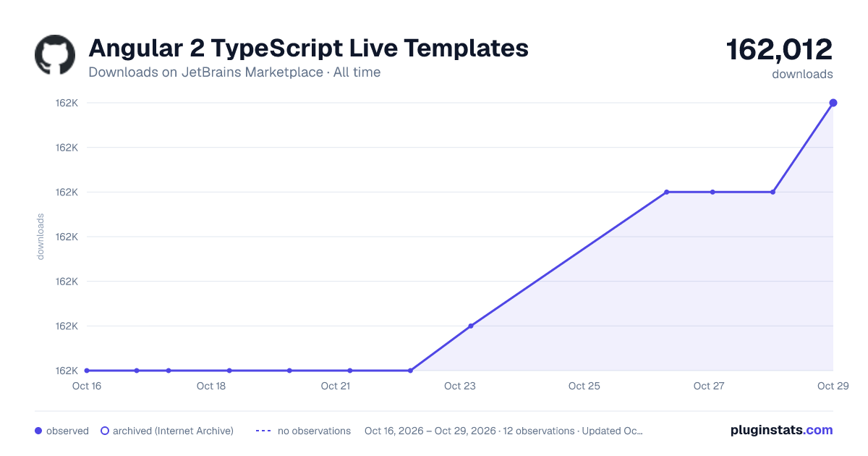Click 'Downloads on JetBrains Marketplace · All time' subtitle
This screenshot has width=868, height=456.
234,72
